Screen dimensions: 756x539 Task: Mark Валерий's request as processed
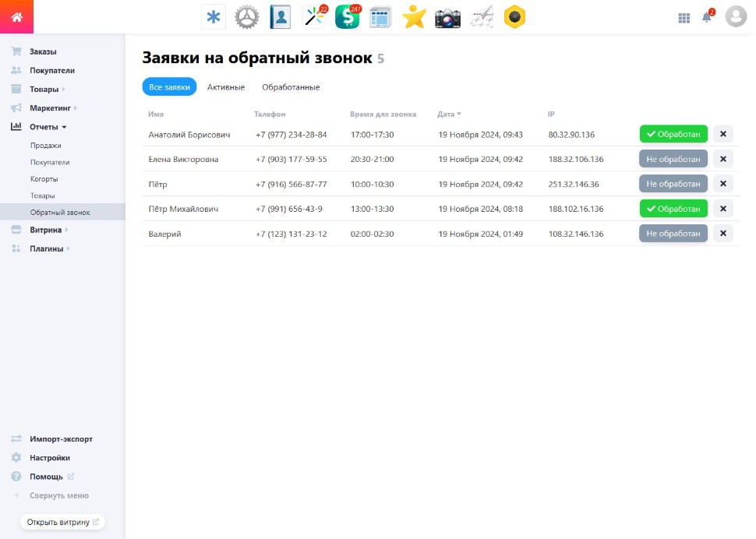pyautogui.click(x=673, y=233)
